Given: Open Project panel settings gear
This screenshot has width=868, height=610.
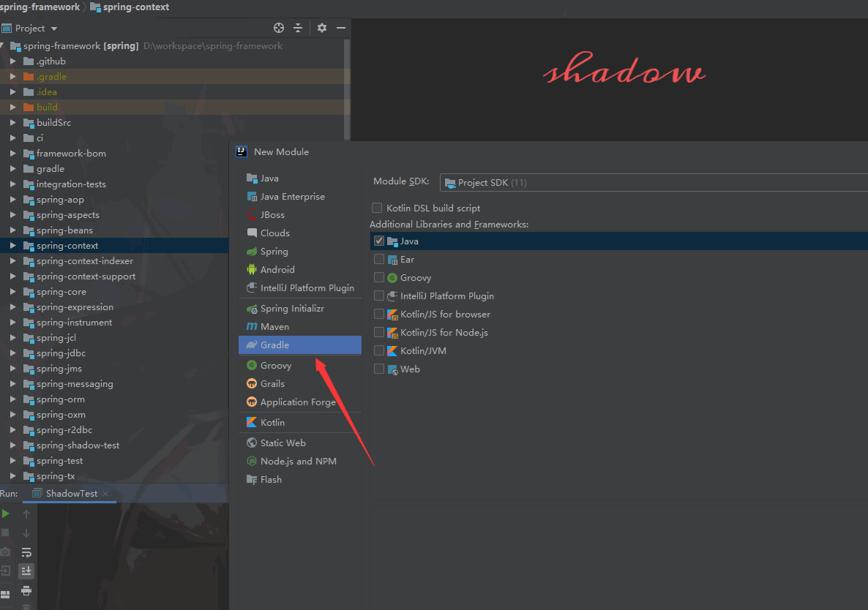Looking at the screenshot, I should pyautogui.click(x=321, y=28).
